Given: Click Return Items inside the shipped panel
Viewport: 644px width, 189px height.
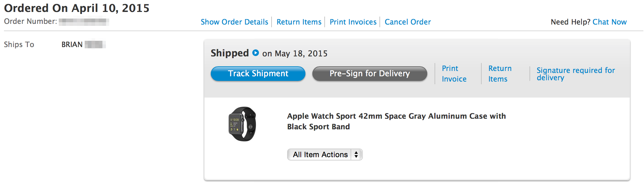Looking at the screenshot, I should (500, 74).
